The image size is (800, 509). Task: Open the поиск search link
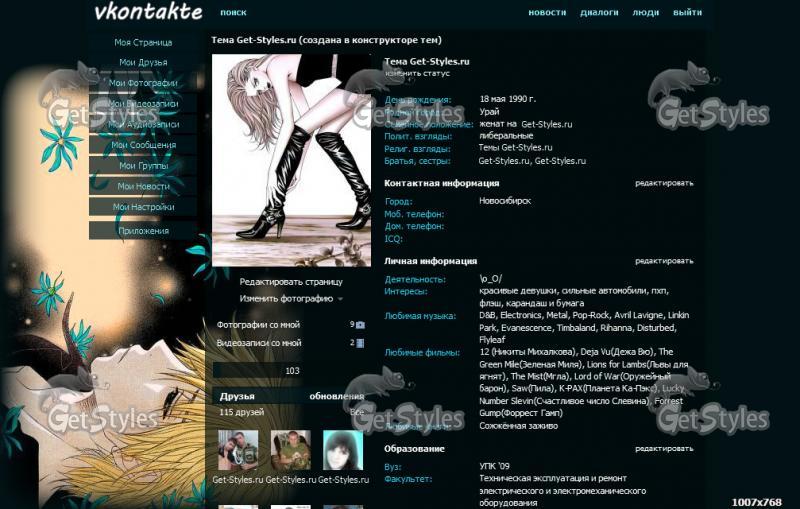(x=233, y=12)
